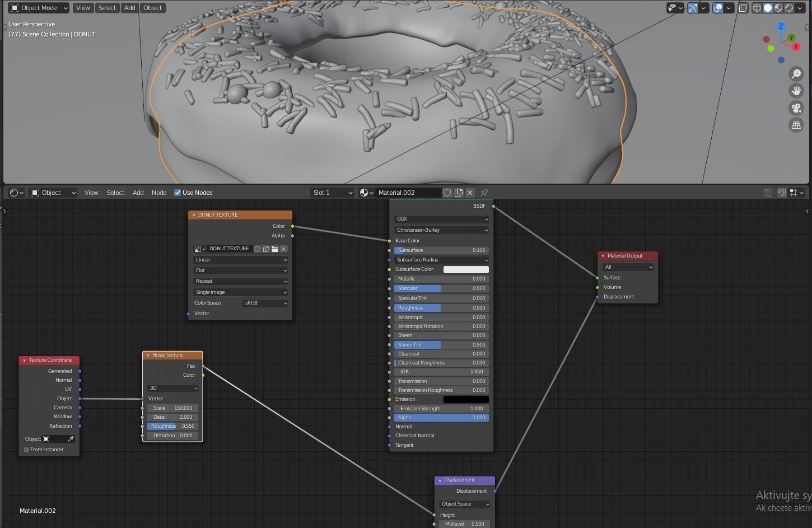Open the Linear interpolation dropdown

point(240,260)
